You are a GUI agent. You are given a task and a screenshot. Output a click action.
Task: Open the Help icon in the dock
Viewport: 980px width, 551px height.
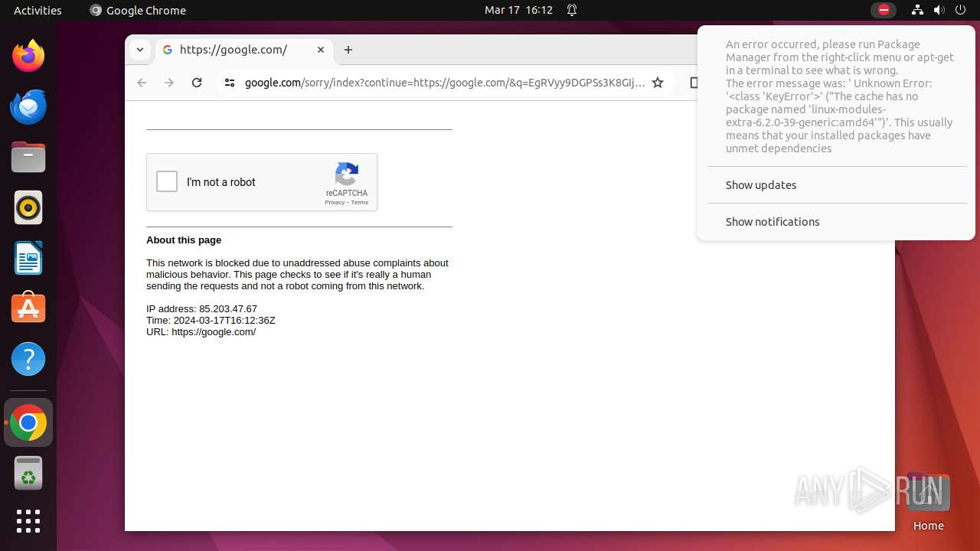tap(28, 359)
